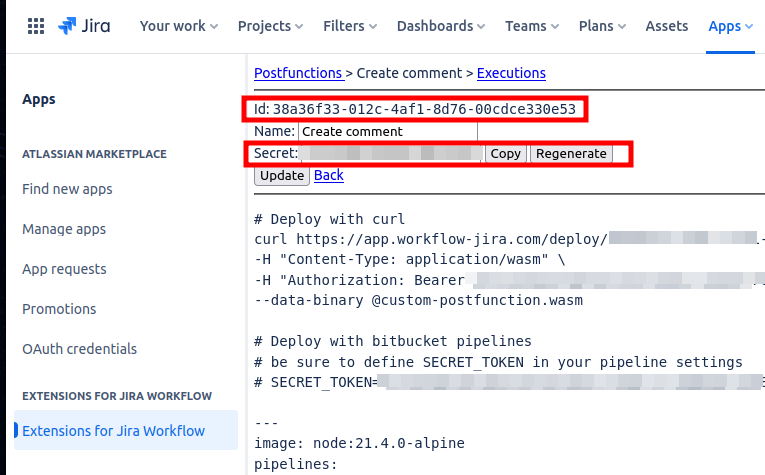Viewport: 765px width, 475px height.
Task: Open the app switcher grid icon
Action: click(35, 26)
